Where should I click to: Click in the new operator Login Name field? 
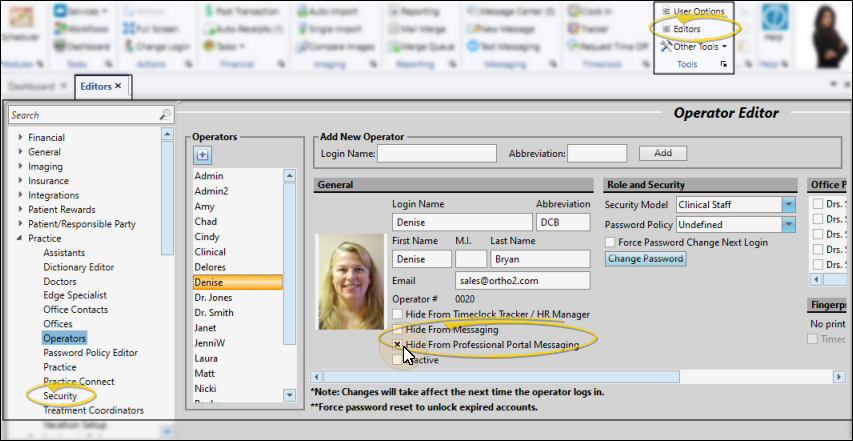pos(437,153)
